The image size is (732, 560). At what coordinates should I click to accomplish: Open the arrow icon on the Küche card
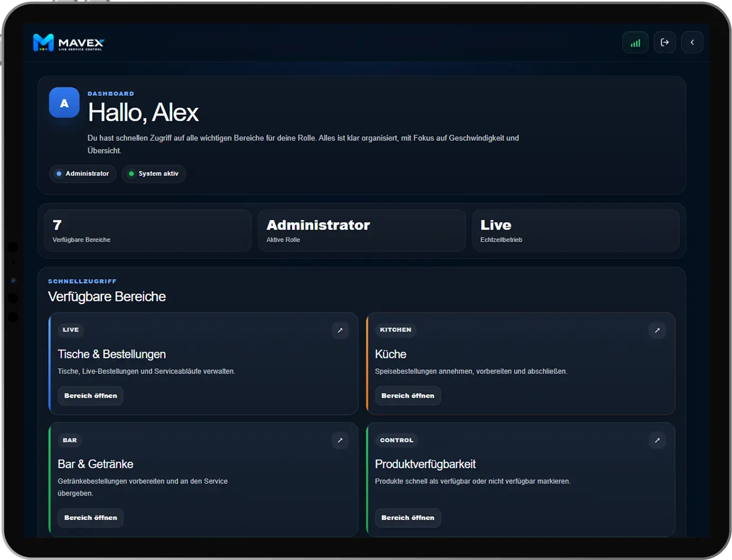click(657, 330)
